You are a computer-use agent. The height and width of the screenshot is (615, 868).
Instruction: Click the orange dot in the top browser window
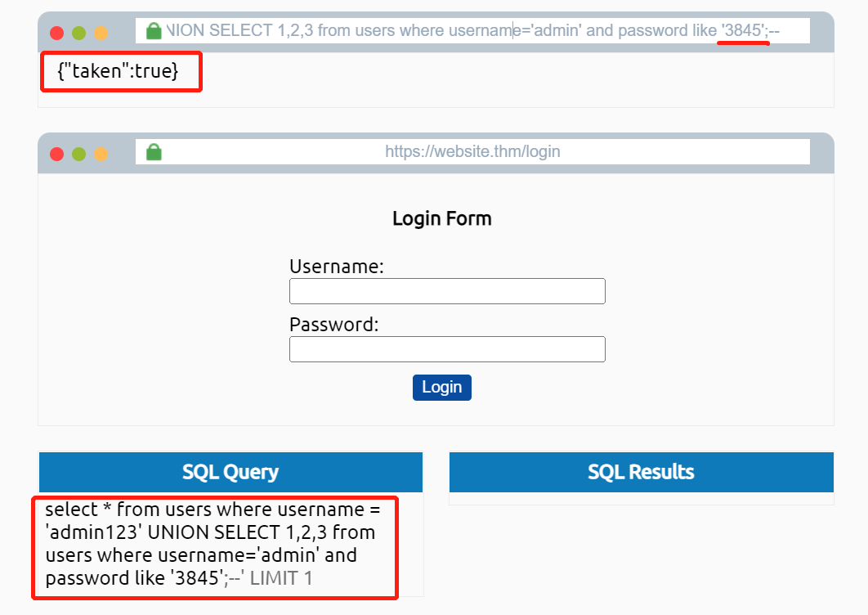(x=101, y=34)
